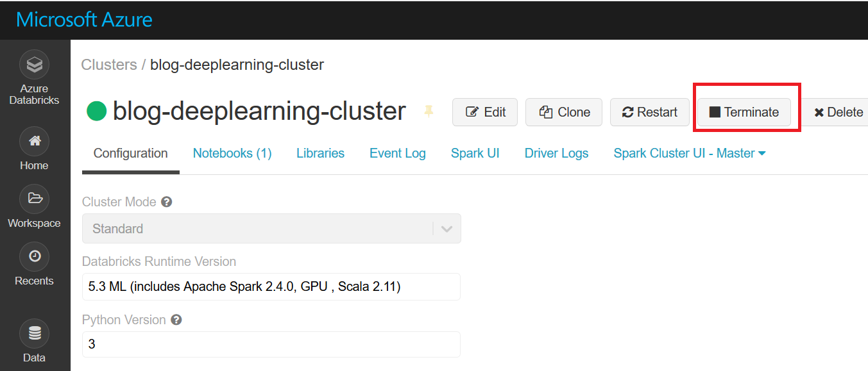Click blog-deeplearning-cluster breadcrumb text
Image resolution: width=868 pixels, height=371 pixels.
click(237, 65)
